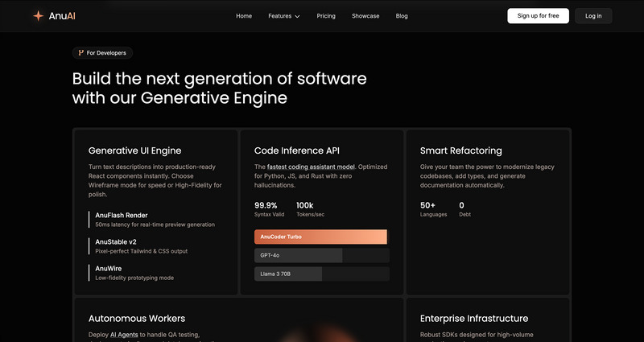This screenshot has height=342, width=644.
Task: Click the Log in button
Action: point(593,16)
